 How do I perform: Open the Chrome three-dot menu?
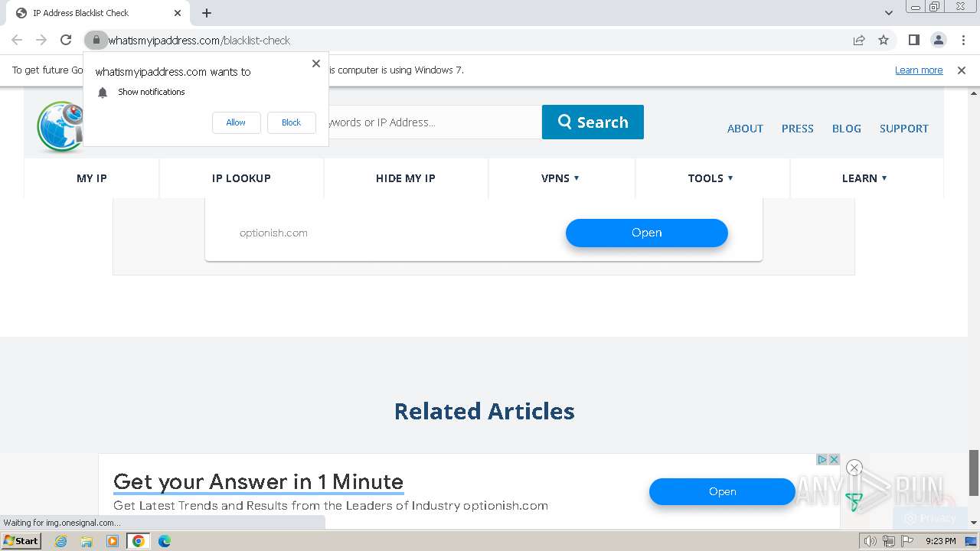coord(962,40)
